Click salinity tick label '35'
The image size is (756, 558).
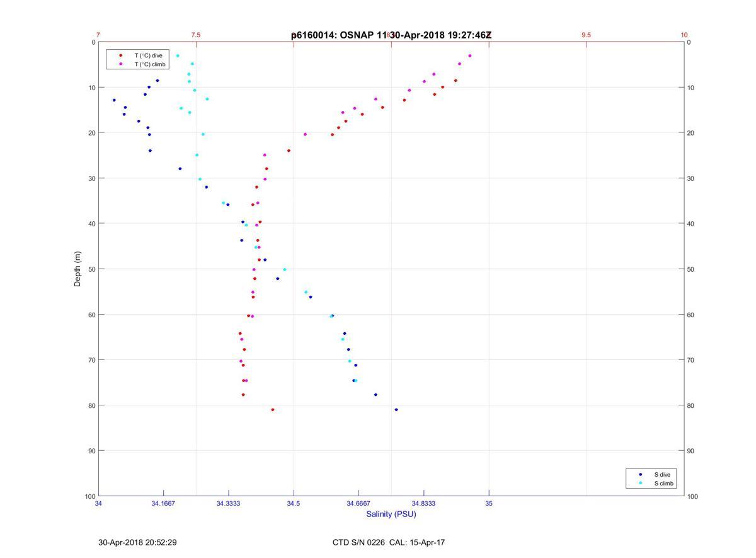pyautogui.click(x=489, y=504)
